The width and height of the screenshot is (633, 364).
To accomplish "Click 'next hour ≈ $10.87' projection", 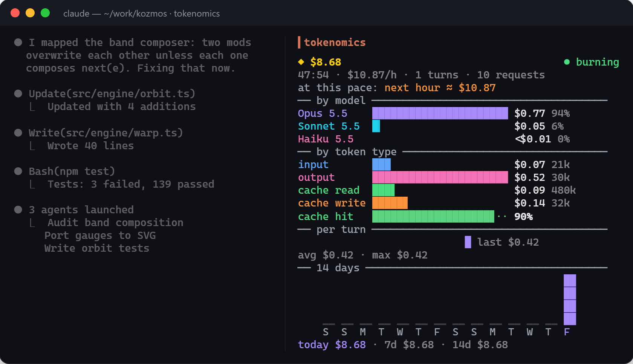I will tap(440, 87).
